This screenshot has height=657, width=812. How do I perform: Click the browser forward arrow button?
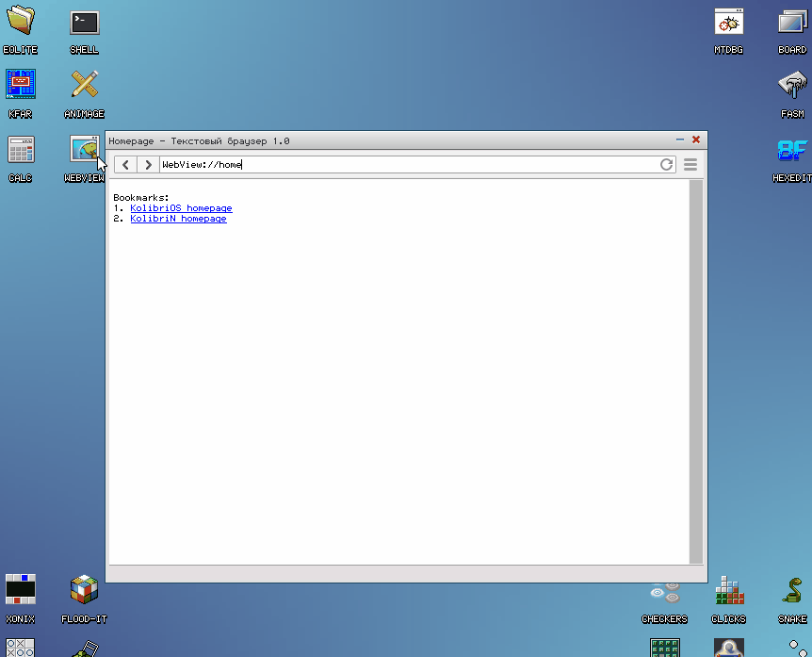(x=148, y=165)
